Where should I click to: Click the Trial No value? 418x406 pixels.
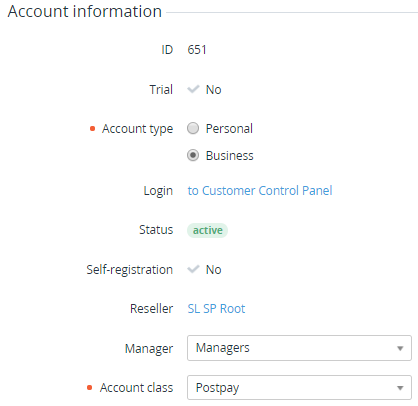[x=214, y=90]
